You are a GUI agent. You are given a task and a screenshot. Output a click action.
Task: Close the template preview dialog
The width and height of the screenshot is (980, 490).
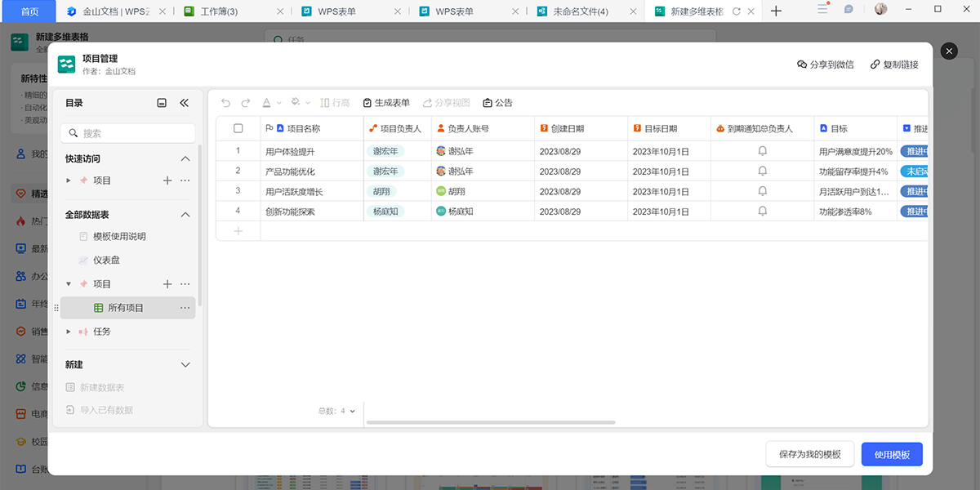pos(948,51)
